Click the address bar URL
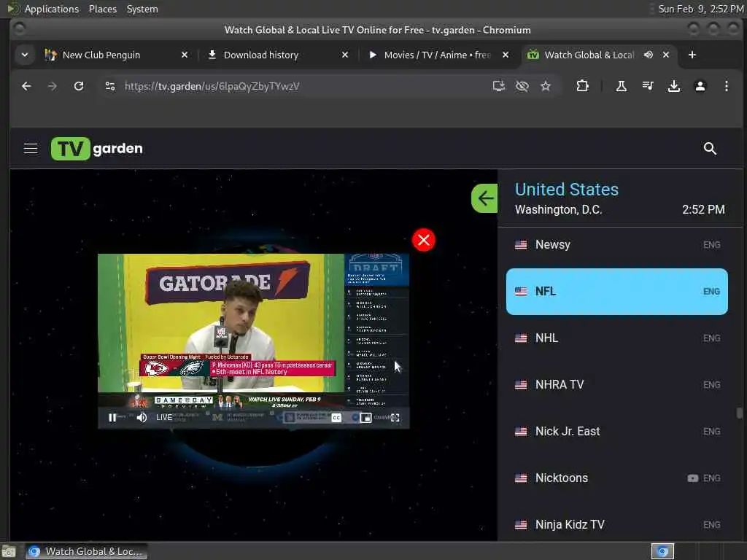 [212, 86]
